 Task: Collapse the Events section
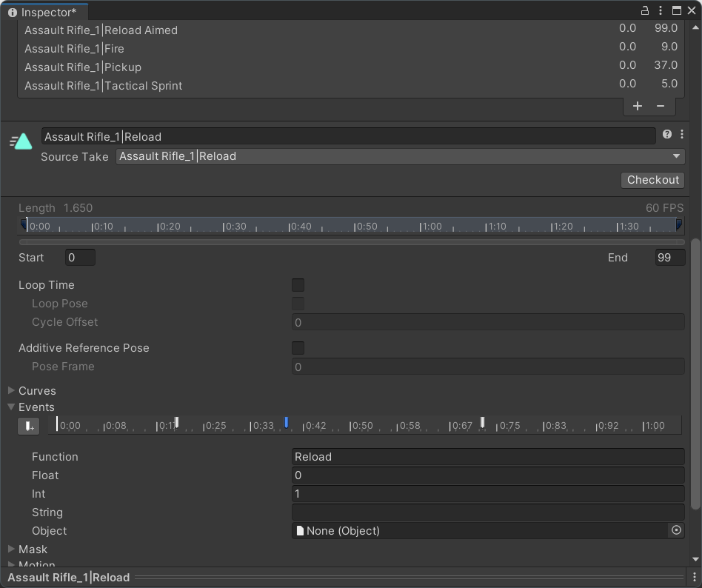click(x=12, y=407)
